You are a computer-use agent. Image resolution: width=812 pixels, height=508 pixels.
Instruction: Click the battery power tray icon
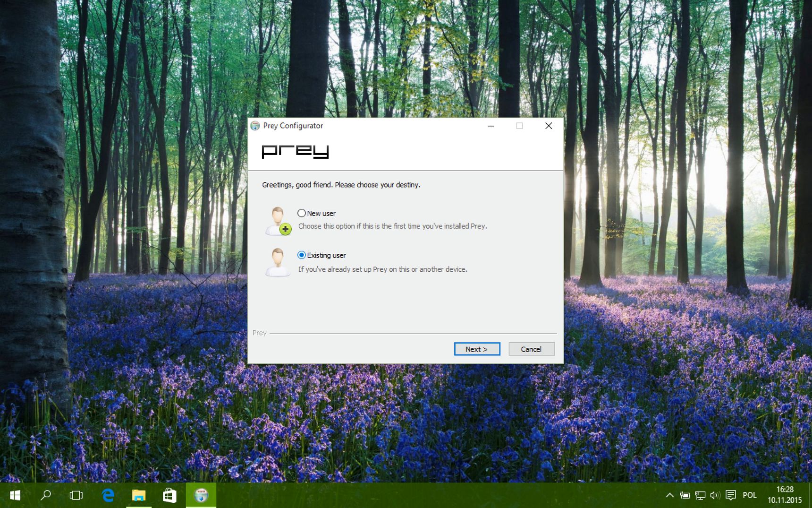685,495
